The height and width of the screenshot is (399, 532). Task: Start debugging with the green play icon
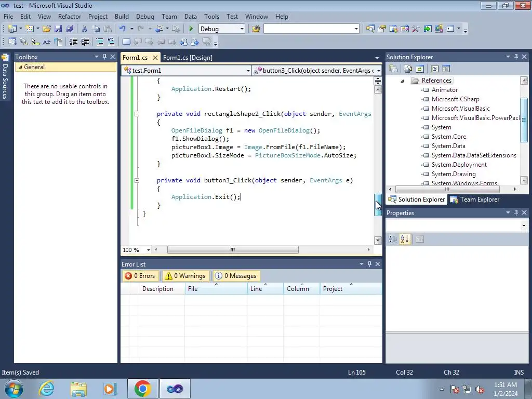191,29
